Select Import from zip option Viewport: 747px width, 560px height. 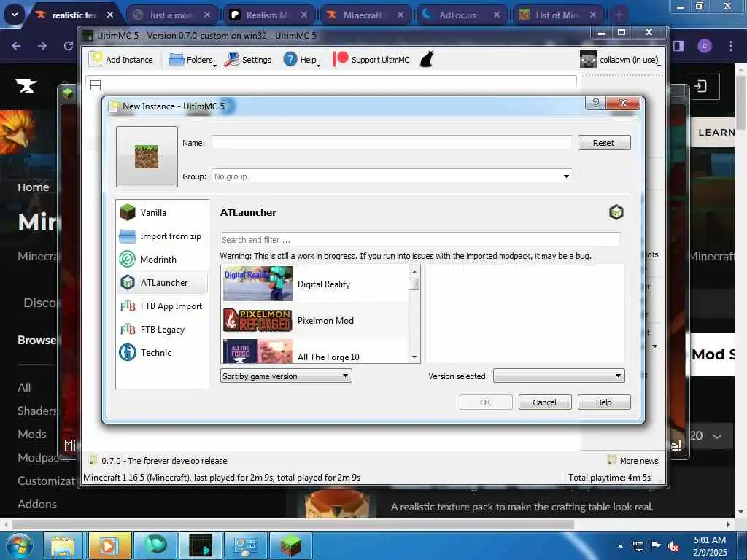point(162,236)
